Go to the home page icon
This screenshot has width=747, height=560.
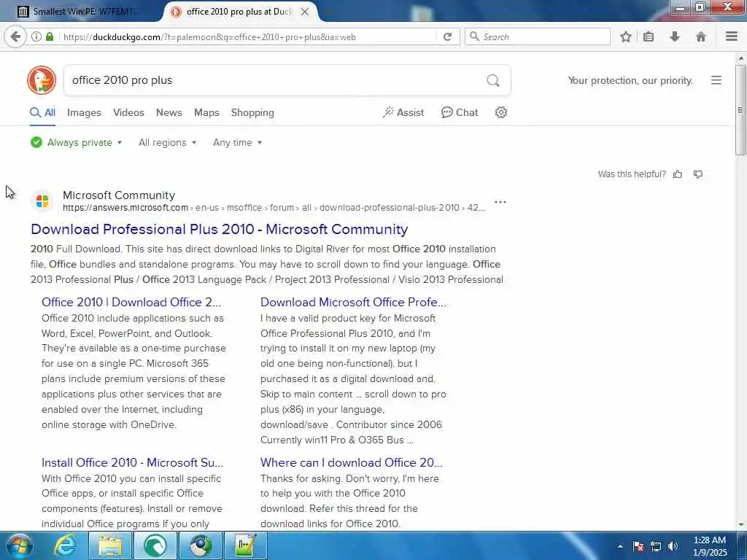point(701,36)
